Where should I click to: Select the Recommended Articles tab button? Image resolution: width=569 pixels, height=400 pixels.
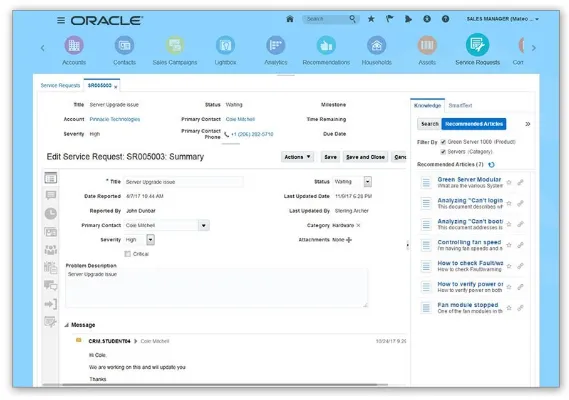point(474,124)
